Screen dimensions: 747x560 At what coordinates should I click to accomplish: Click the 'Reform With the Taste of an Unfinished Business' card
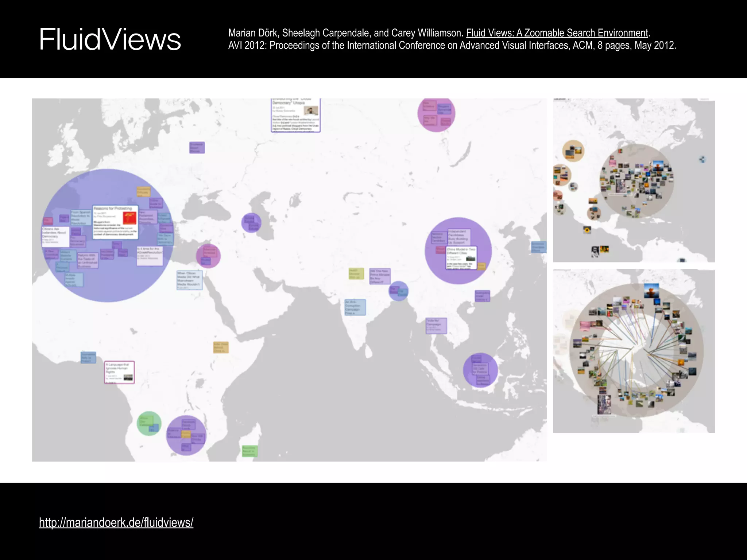click(x=88, y=261)
